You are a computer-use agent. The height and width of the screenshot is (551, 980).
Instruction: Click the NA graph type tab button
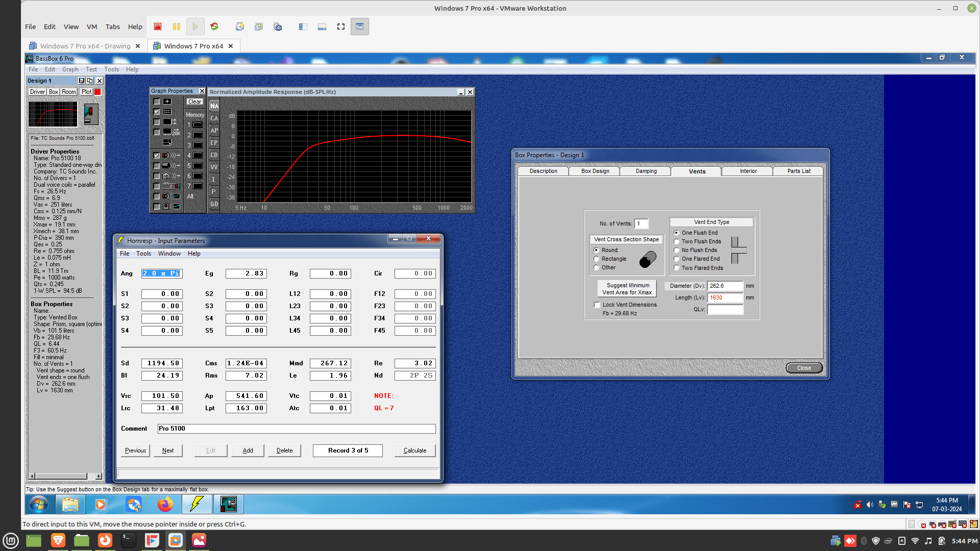[x=214, y=106]
